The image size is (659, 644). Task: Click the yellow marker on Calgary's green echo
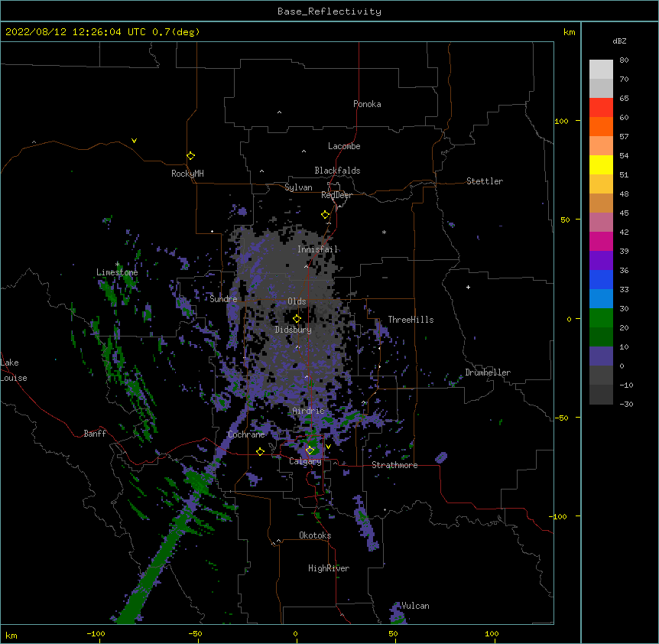coord(310,450)
